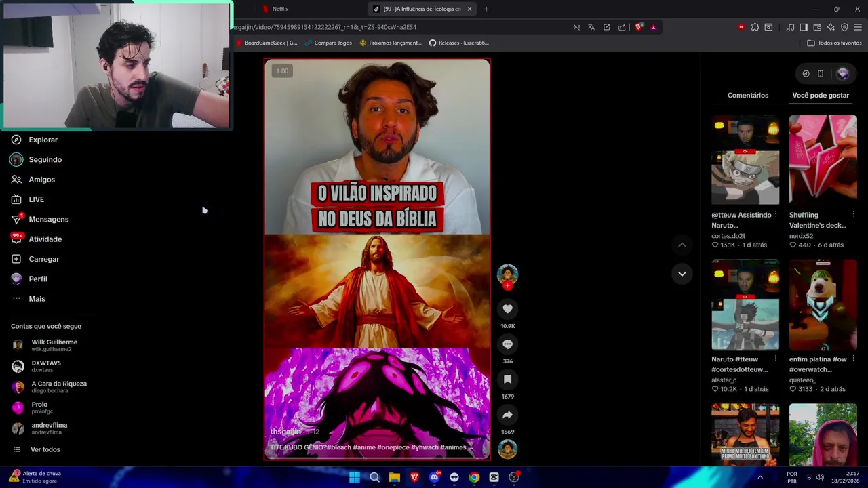868x488 pixels.
Task: Open Compara Jogos bookmark
Action: (x=328, y=43)
